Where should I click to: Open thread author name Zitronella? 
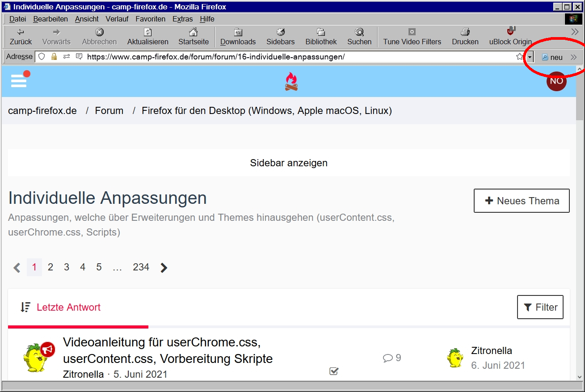[x=84, y=374]
